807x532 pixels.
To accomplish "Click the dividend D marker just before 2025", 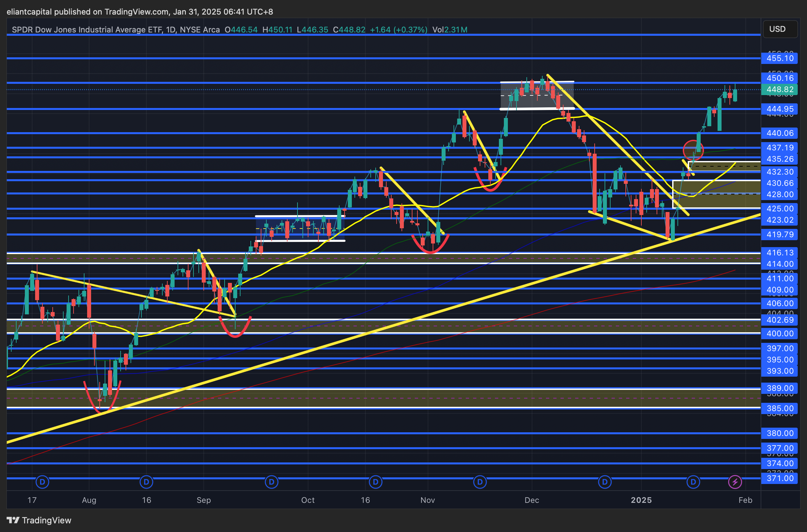I will (605, 482).
